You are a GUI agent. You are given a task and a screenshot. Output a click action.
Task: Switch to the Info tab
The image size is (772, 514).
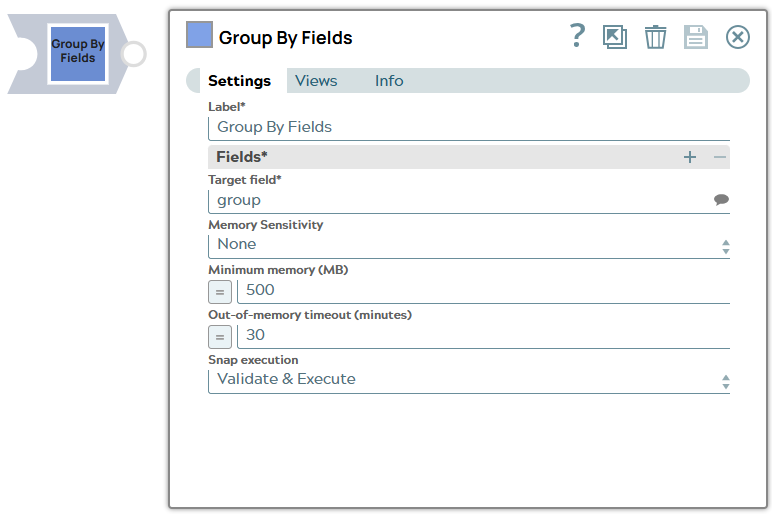[389, 81]
